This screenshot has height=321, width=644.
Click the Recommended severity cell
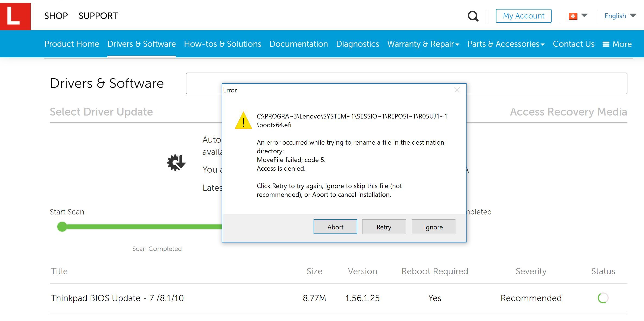pos(531,298)
